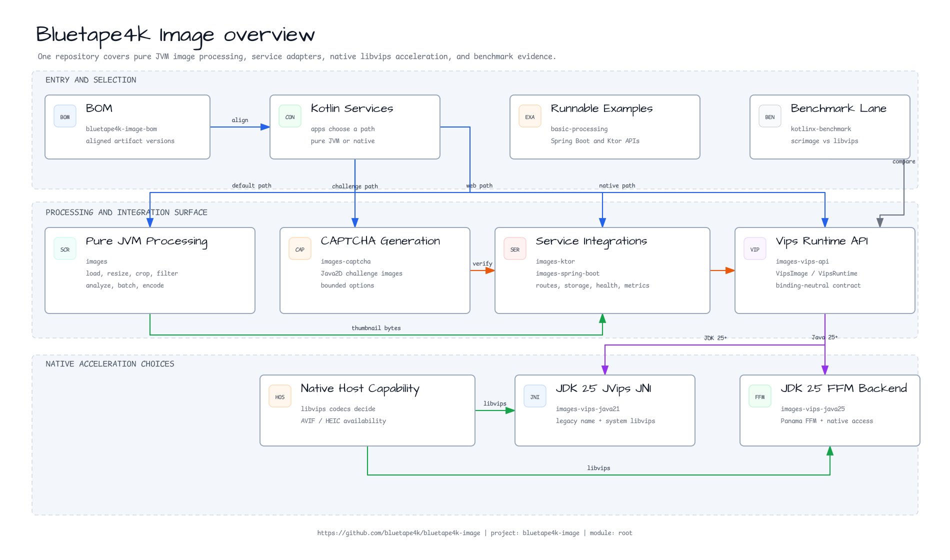950x560 pixels.
Task: Click 'load, resize, crop, filter' text
Action: click(131, 273)
